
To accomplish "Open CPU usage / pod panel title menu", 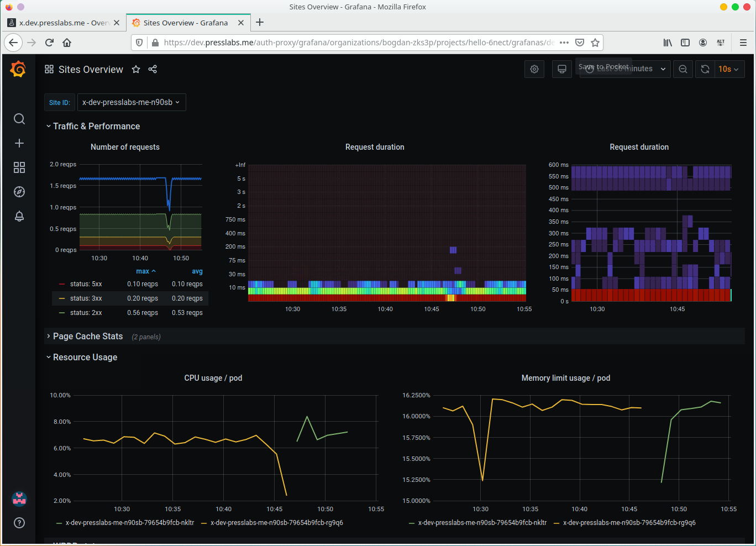I will 213,378.
